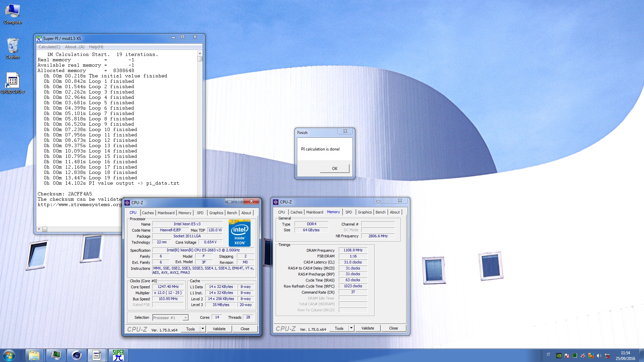644x362 pixels.
Task: Switch to Caches tab in right CPU-Z
Action: (x=296, y=212)
